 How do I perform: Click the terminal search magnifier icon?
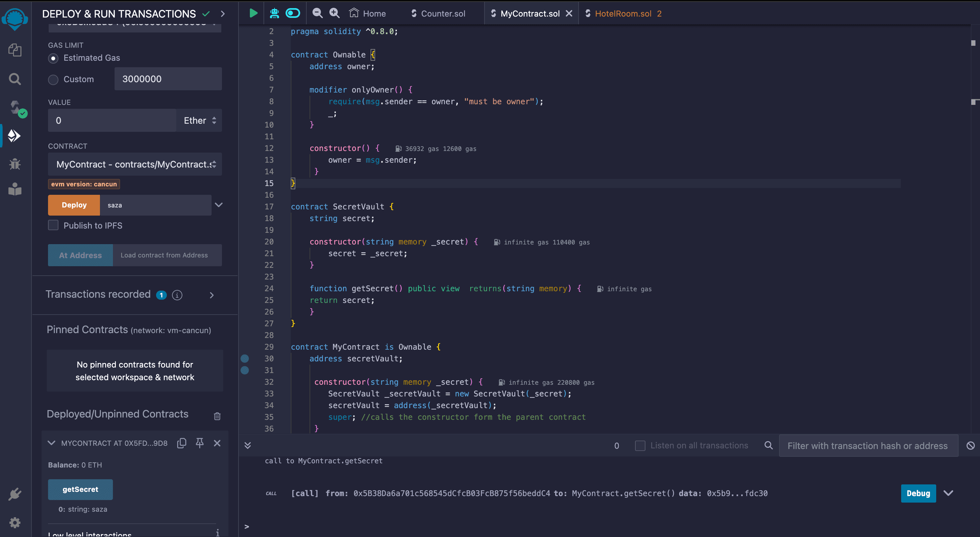[768, 445]
